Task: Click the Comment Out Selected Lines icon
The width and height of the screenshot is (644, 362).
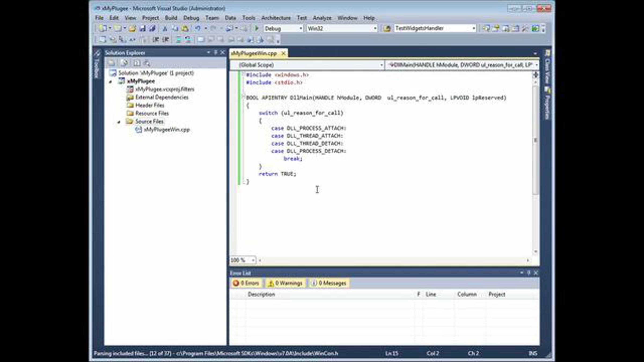Action: coord(178,40)
